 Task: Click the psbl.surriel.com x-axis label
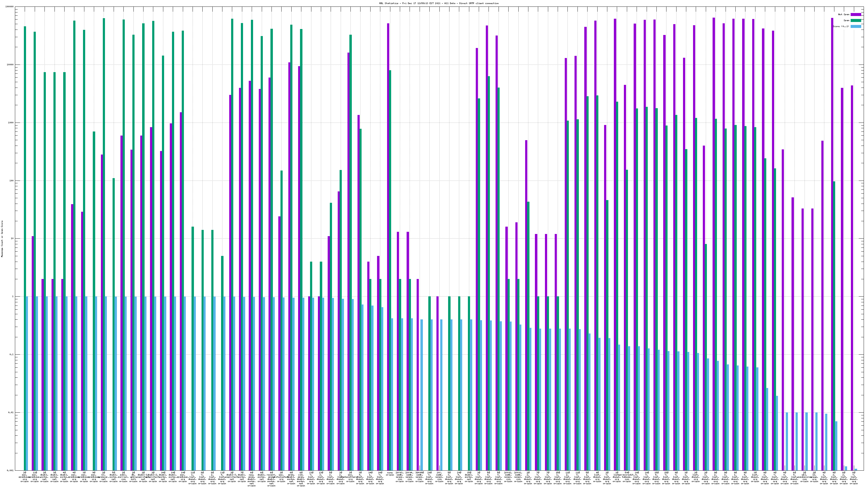tap(123, 477)
